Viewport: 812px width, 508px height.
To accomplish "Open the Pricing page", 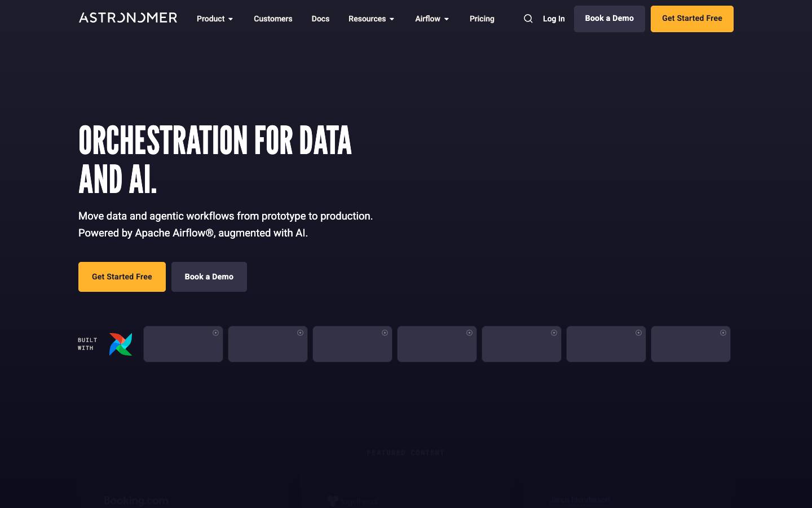I will 482,19.
